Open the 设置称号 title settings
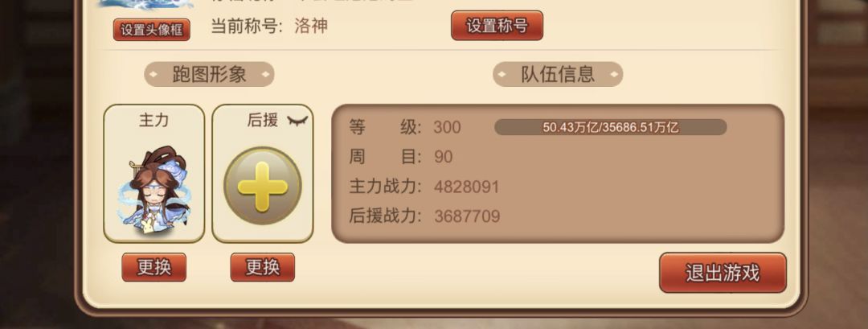 click(x=497, y=26)
